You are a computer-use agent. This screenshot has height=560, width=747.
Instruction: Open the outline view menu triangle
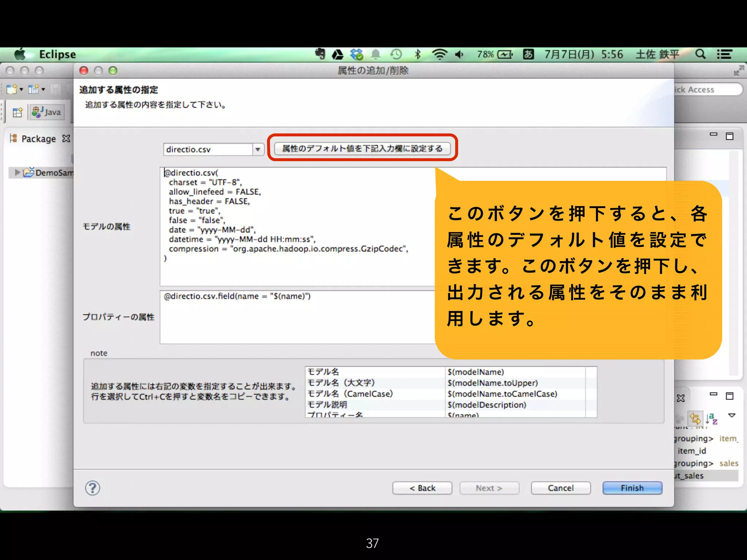click(731, 416)
